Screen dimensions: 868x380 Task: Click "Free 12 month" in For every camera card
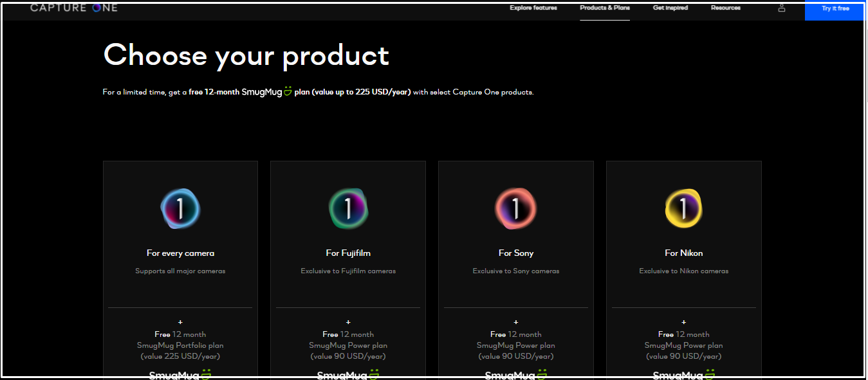click(x=180, y=334)
